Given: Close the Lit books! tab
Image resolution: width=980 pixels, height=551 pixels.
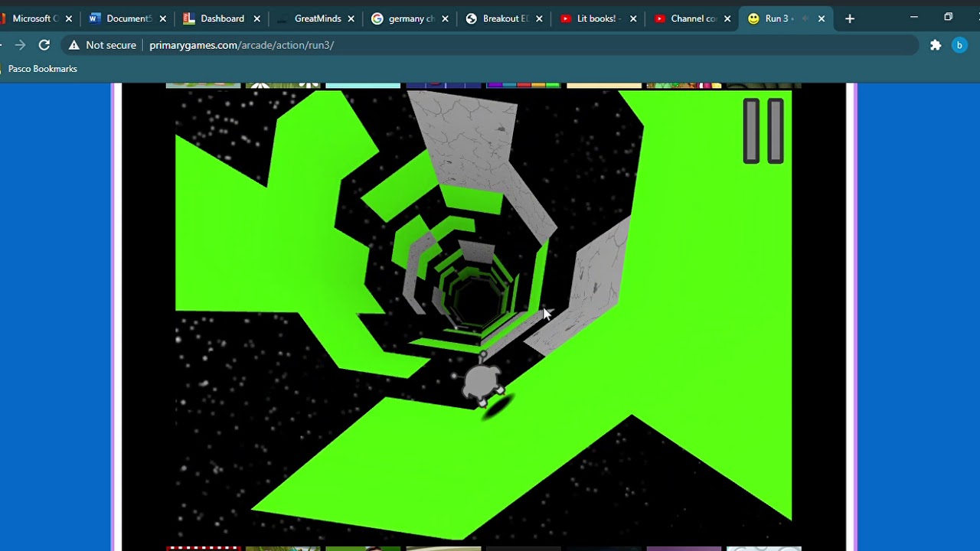Looking at the screenshot, I should click(x=633, y=18).
